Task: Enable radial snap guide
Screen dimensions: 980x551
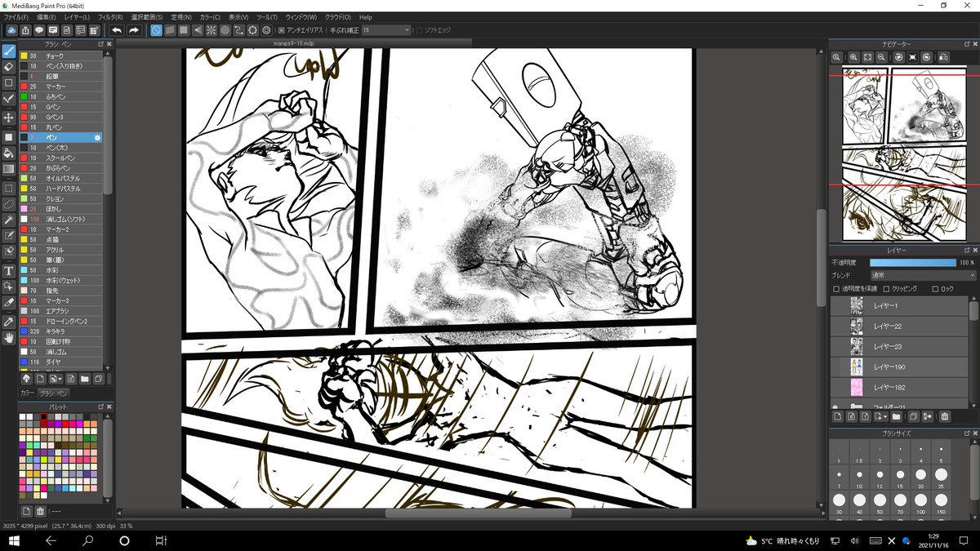Action: pos(212,30)
